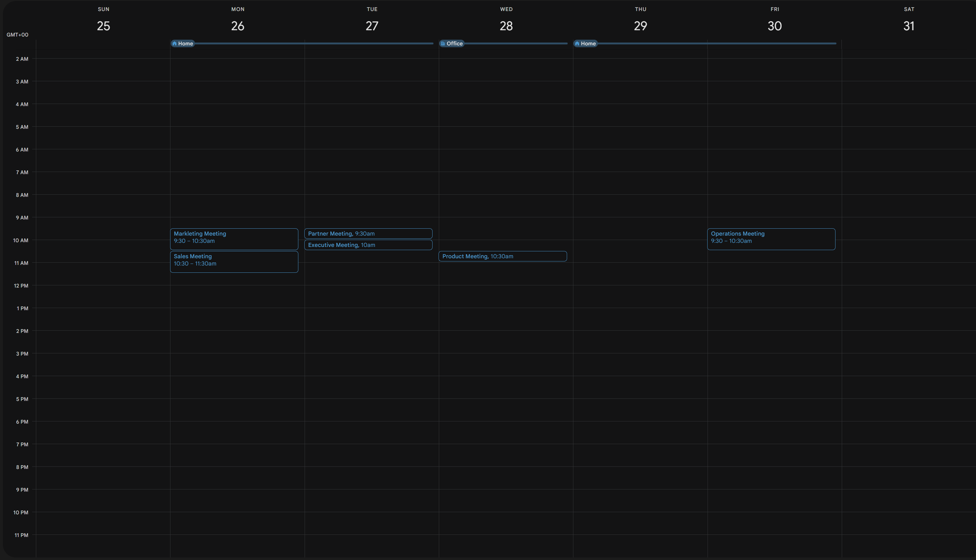976x560 pixels.
Task: Click the Wednesday 28 date header
Action: coord(506,26)
